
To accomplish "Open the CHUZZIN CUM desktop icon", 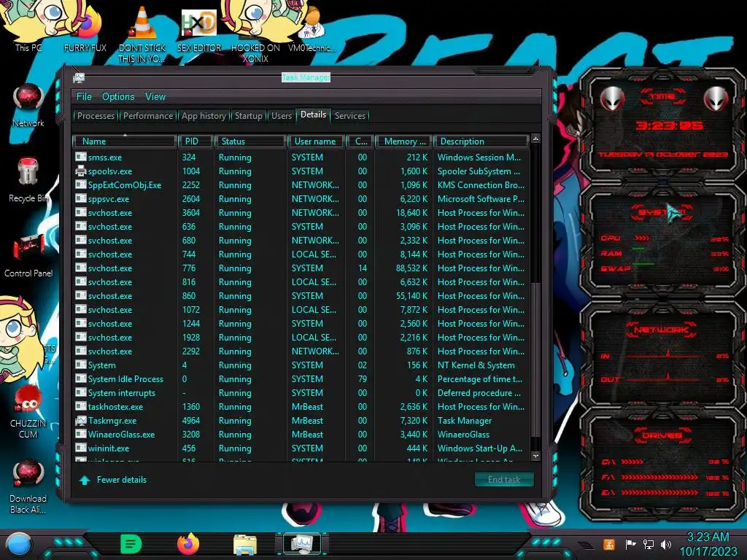I will pos(28,411).
